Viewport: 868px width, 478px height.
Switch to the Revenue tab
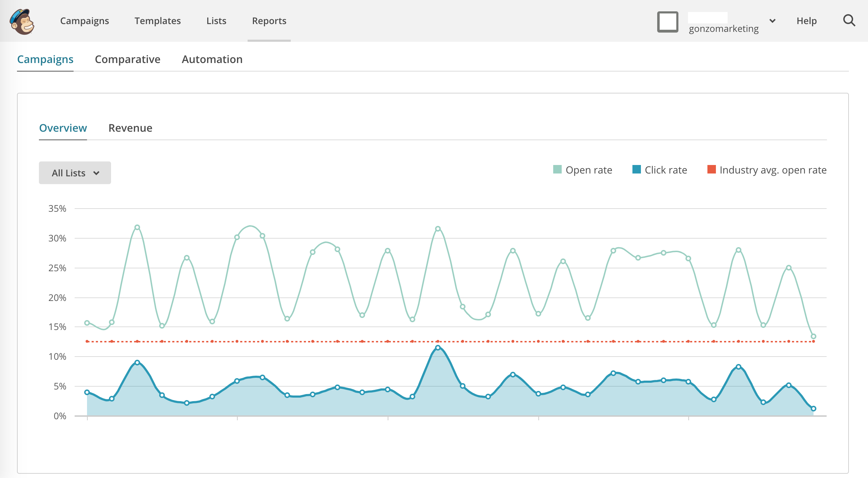coord(130,127)
